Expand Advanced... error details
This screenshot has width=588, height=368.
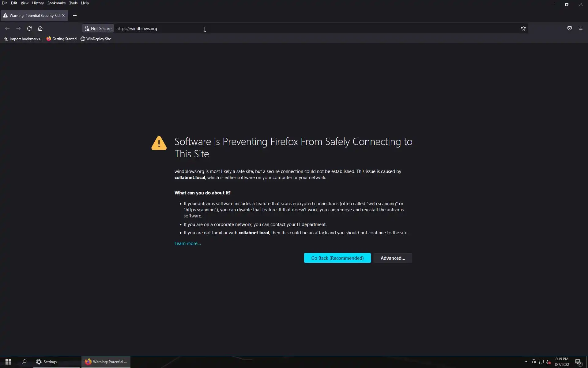(x=393, y=258)
